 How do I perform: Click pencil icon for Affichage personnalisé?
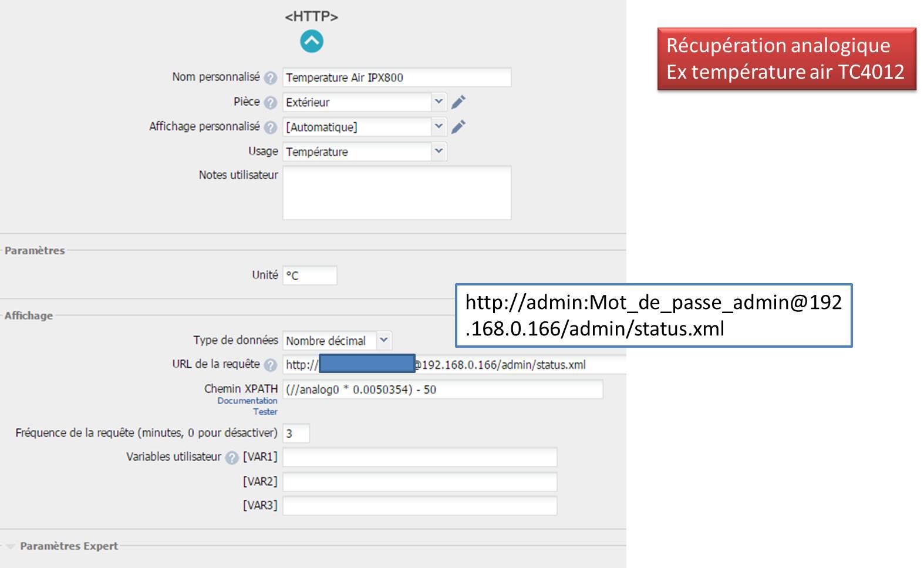point(458,127)
